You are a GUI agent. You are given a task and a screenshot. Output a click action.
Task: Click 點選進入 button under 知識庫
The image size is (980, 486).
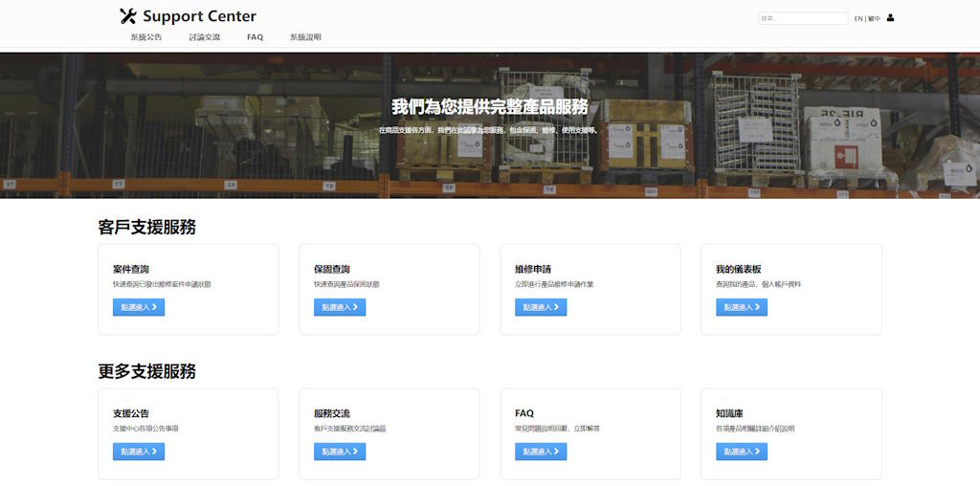742,452
